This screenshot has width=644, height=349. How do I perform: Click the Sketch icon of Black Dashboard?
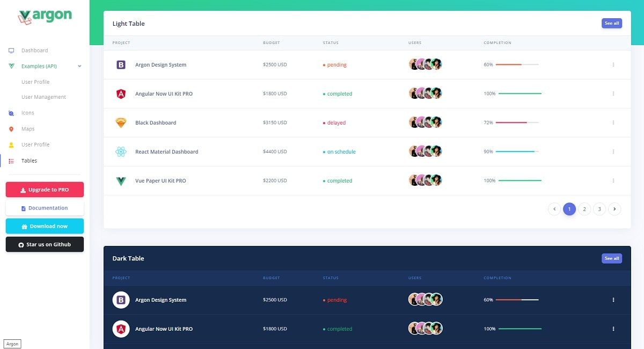[121, 123]
